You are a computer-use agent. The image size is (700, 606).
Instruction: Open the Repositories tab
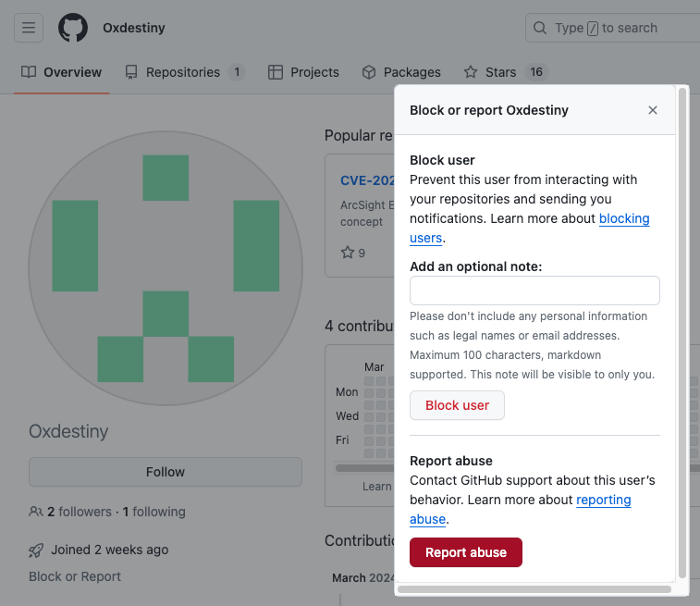point(185,72)
